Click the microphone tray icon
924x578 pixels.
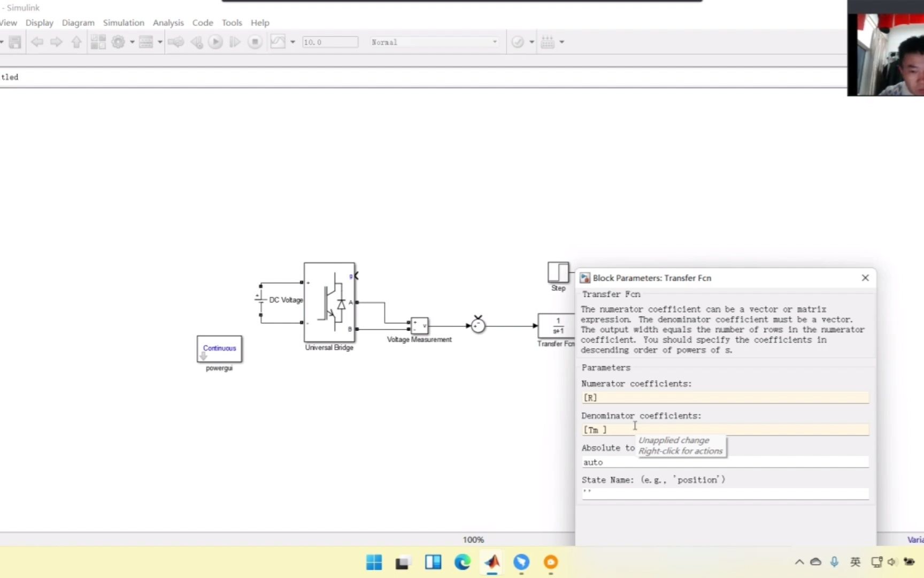834,562
